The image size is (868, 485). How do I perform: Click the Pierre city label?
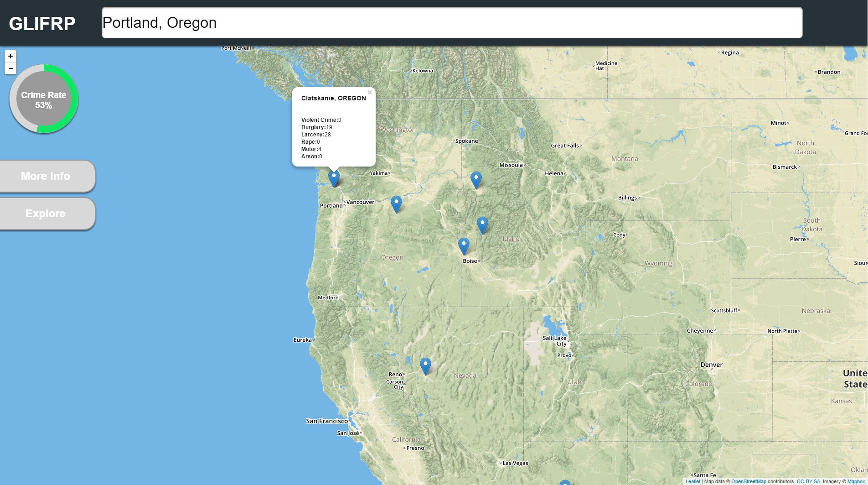coord(798,240)
